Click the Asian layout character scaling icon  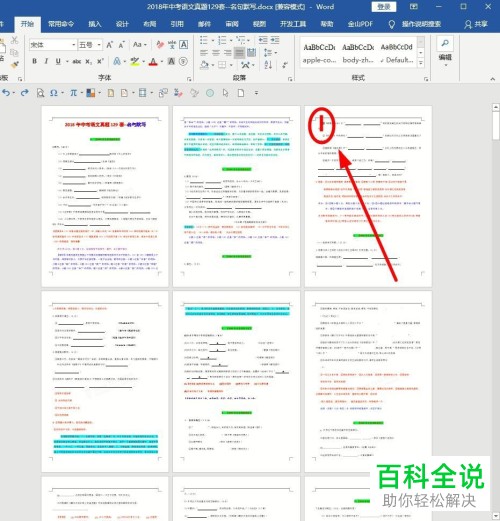tap(245, 65)
